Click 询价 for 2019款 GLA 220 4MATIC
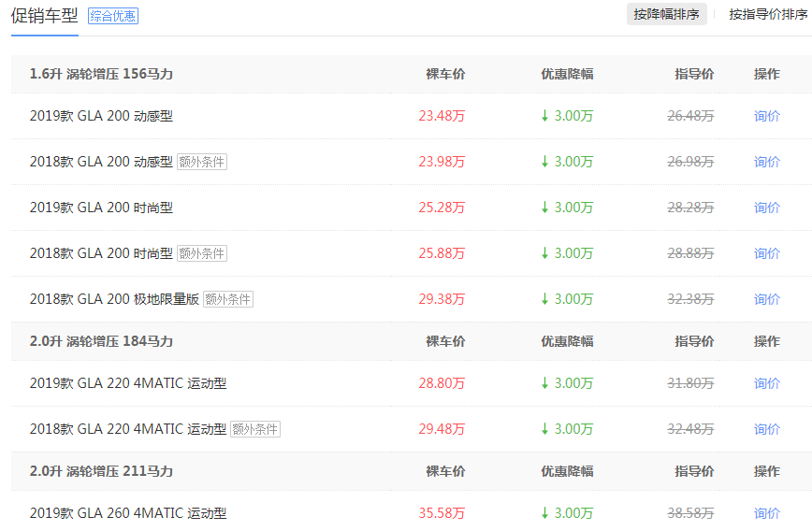This screenshot has width=812, height=531. (x=767, y=383)
